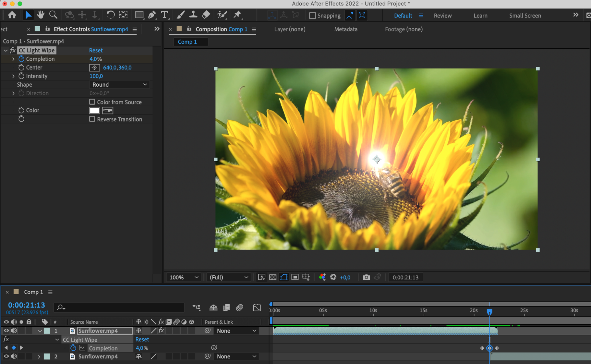This screenshot has height=364, width=591.
Task: Select the Hand tool
Action: [41, 15]
